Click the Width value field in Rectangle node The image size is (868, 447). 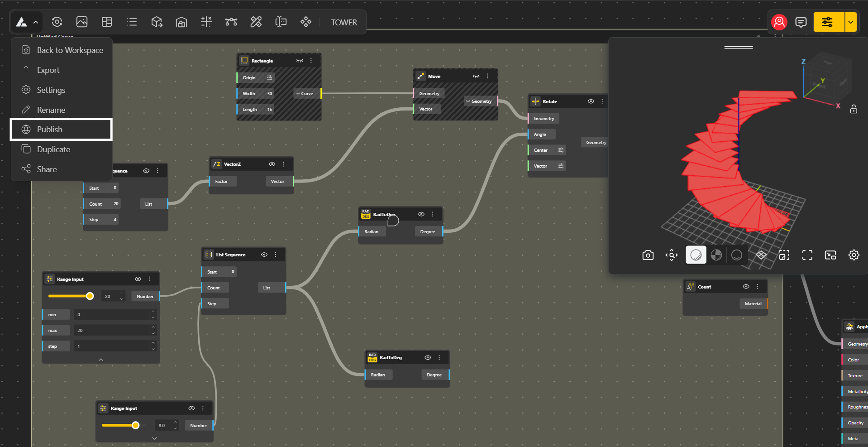point(269,94)
